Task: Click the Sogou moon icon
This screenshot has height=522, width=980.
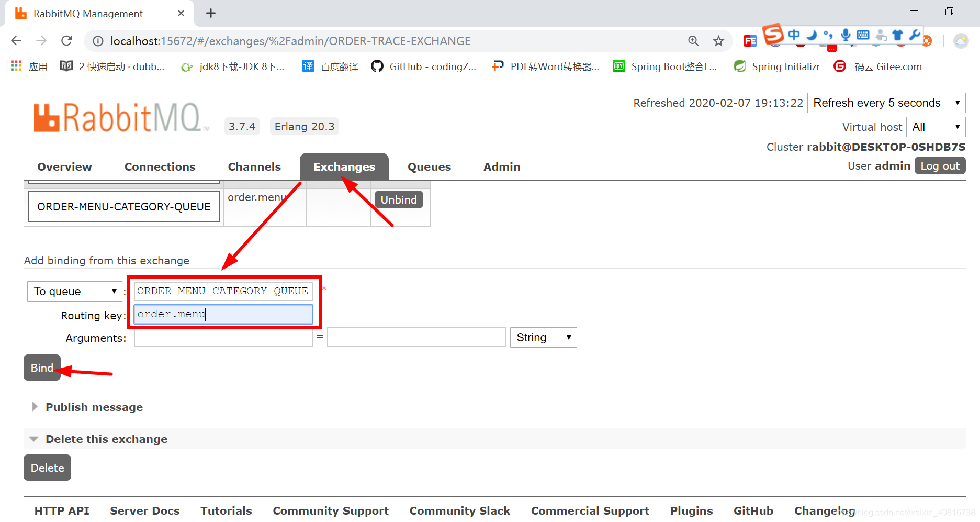Action: 812,35
